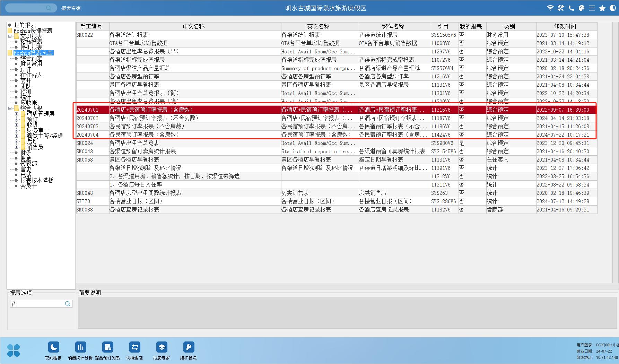Click the folder icon beside Foxhis快捷报表
619x364 pixels.
pos(10,31)
